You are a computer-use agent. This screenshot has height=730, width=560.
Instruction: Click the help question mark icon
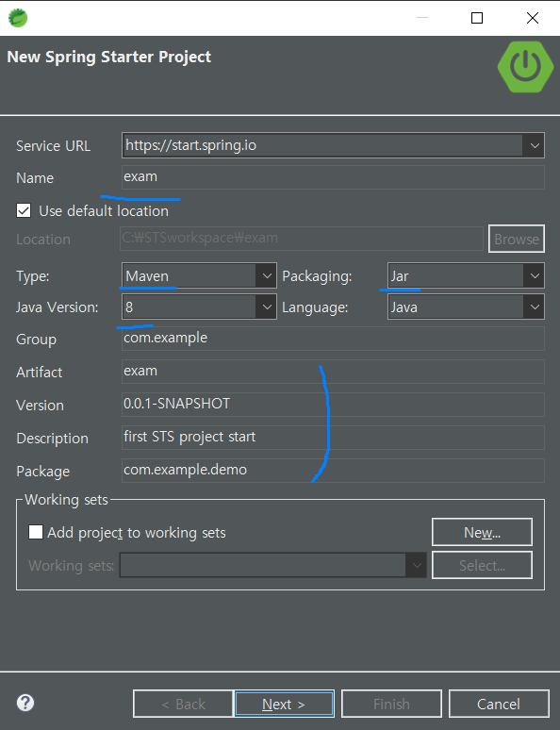[x=25, y=703]
